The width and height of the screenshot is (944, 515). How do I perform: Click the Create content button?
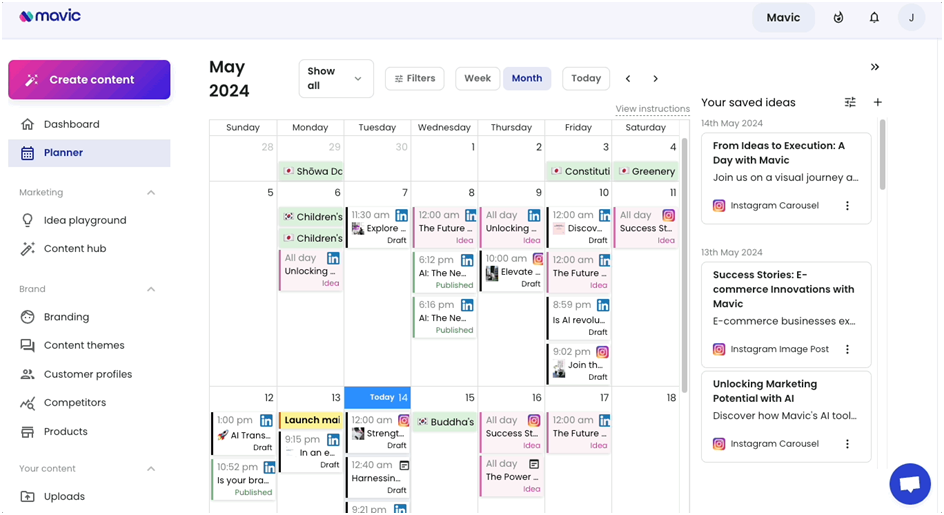tap(89, 80)
